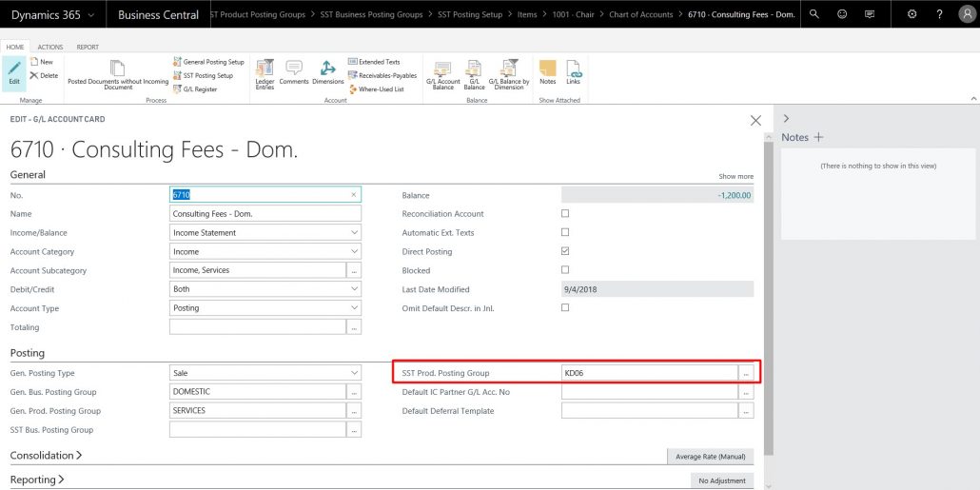This screenshot has width=980, height=490.
Task: Open Comments for this account
Action: click(294, 74)
